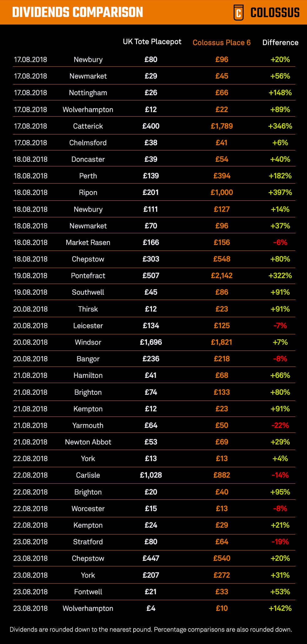This screenshot has height=644, width=307.
Task: Click the £1,696 Windsor Tote dividend
Action: coord(151,342)
